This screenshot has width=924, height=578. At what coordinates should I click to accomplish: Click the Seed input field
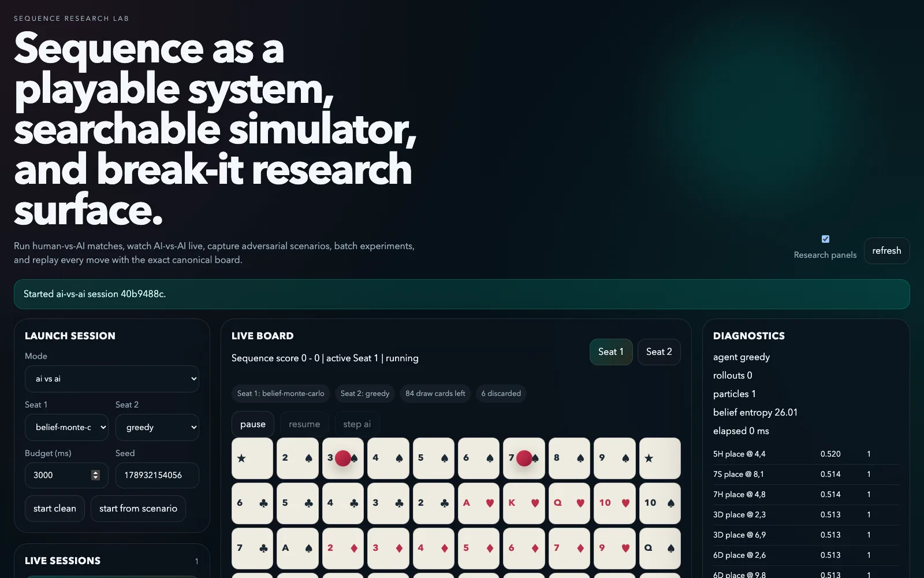coord(157,475)
